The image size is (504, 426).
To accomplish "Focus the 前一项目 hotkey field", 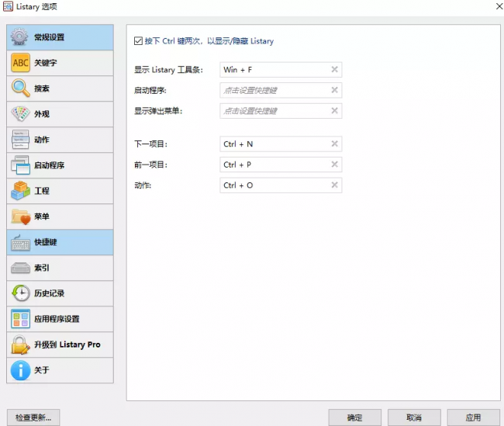I will [x=281, y=165].
